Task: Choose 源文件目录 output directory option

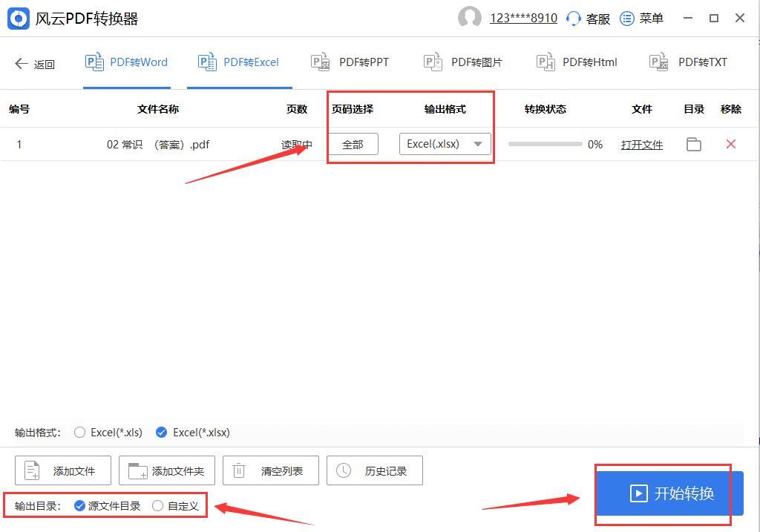Action: coord(79,506)
